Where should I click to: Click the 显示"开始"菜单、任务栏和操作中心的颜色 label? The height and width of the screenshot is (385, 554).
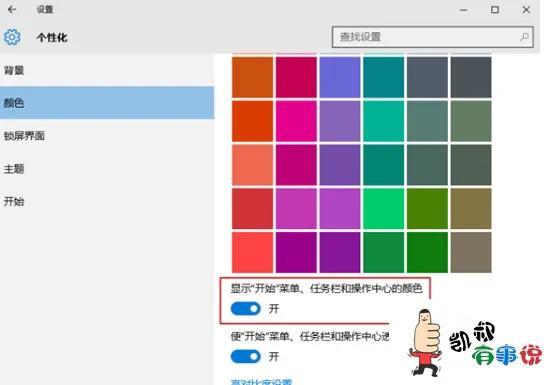pos(326,289)
